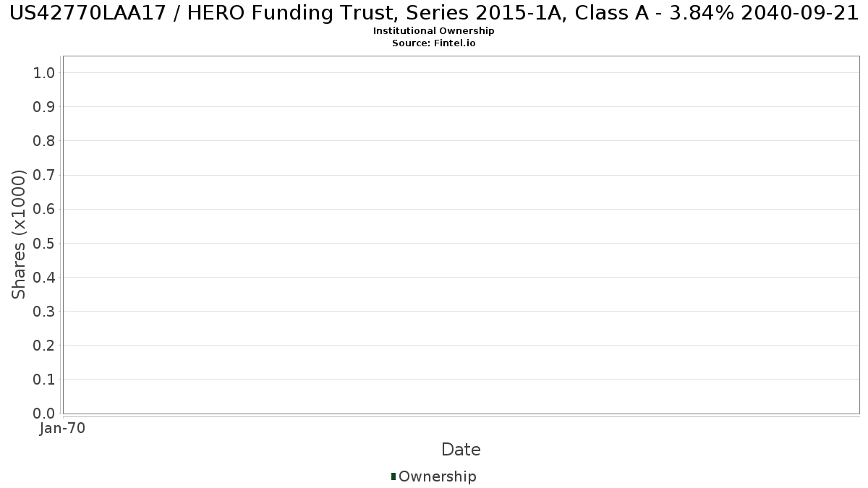Click the 1.0 y-axis tick label

[x=44, y=72]
